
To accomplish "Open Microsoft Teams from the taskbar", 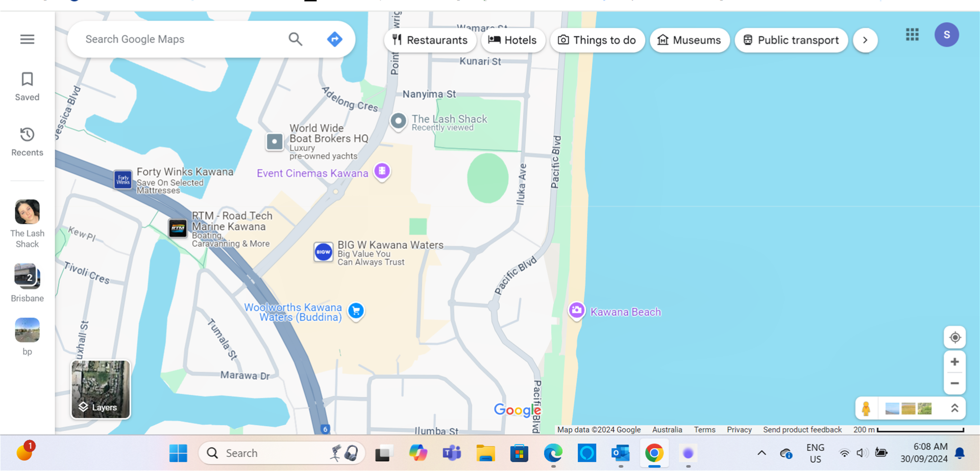I will (x=452, y=453).
